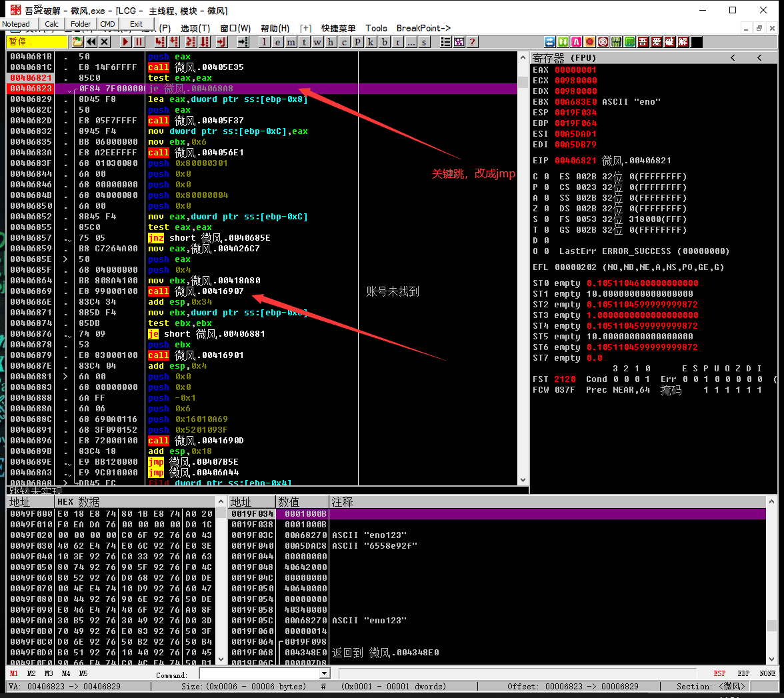Click the blue swap arrows plugin icon

(549, 42)
